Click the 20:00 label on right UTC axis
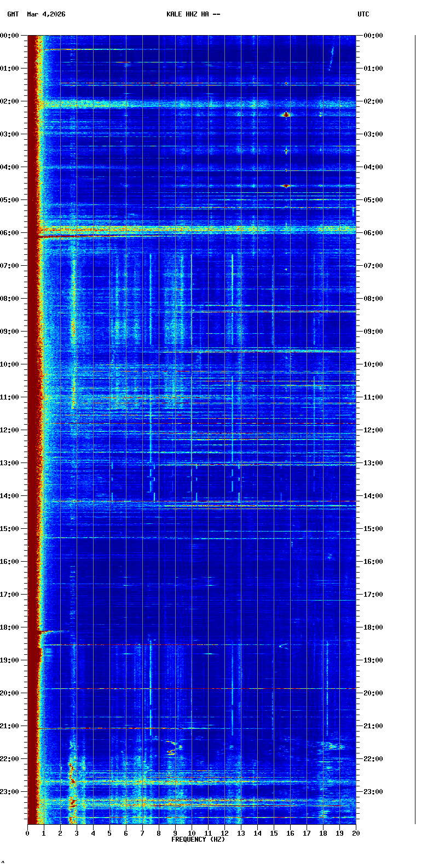Viewport: 439px width, 868px height. (x=373, y=693)
